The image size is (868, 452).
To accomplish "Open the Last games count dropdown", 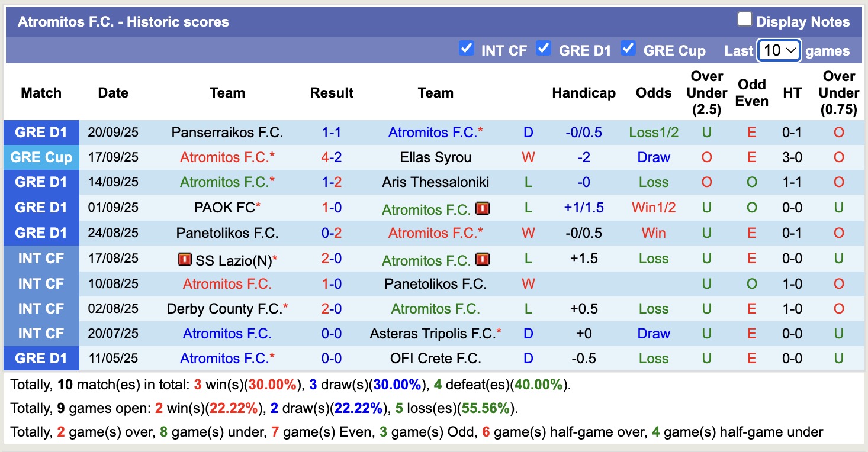I will coord(779,50).
